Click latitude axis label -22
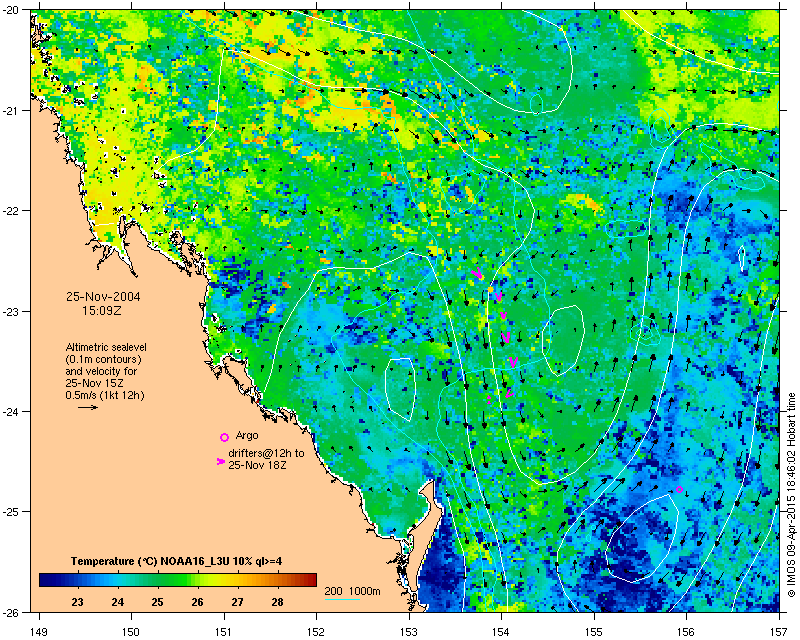The height and width of the screenshot is (640, 800). (x=11, y=211)
